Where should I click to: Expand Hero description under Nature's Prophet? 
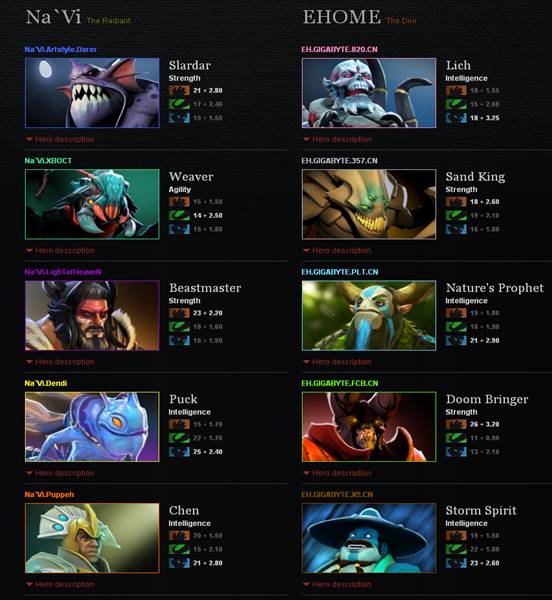pyautogui.click(x=337, y=362)
